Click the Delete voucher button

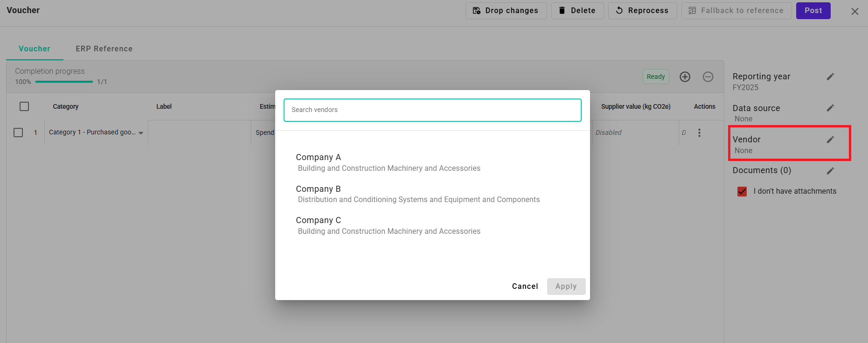coord(577,11)
